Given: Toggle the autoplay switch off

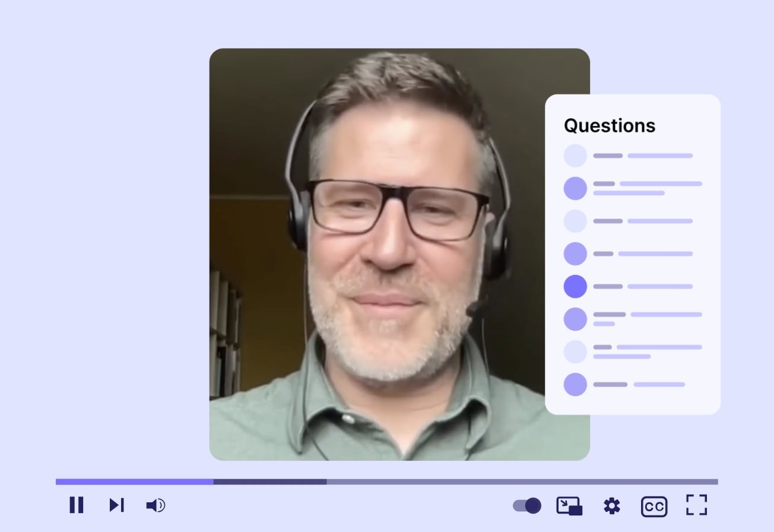Looking at the screenshot, I should [527, 506].
